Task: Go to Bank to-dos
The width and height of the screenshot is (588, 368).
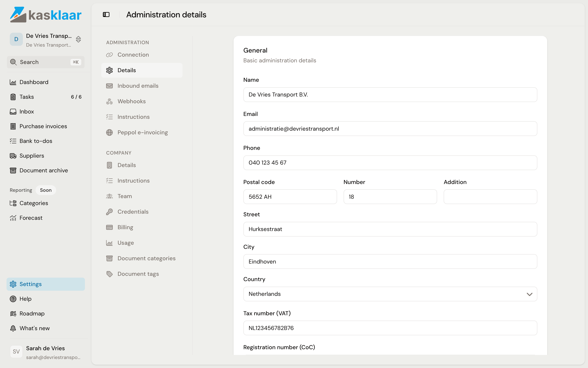Action: tap(46, 141)
